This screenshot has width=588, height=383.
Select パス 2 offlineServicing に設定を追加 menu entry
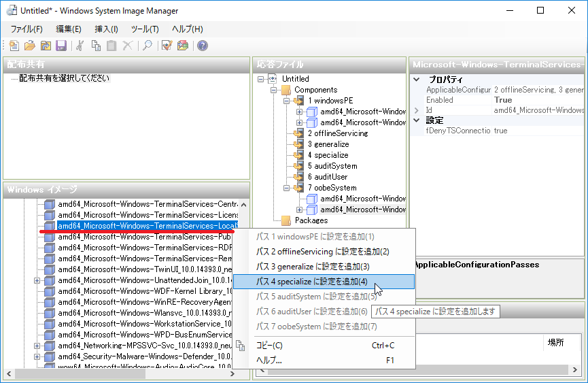click(x=322, y=252)
